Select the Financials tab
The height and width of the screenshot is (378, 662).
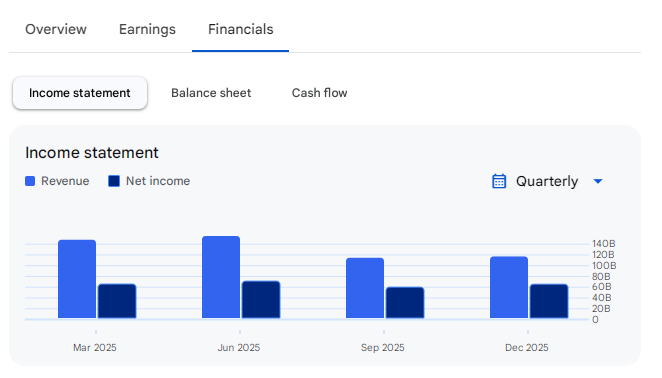tap(241, 29)
